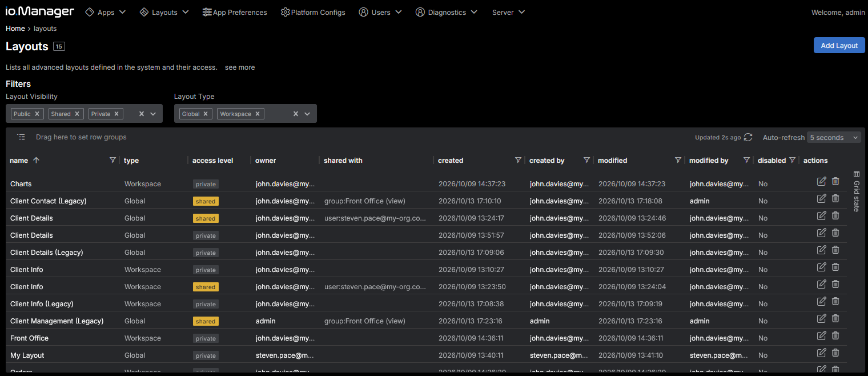Image resolution: width=868 pixels, height=376 pixels.
Task: Edit the Client Contact (Legacy) layout
Action: [822, 199]
